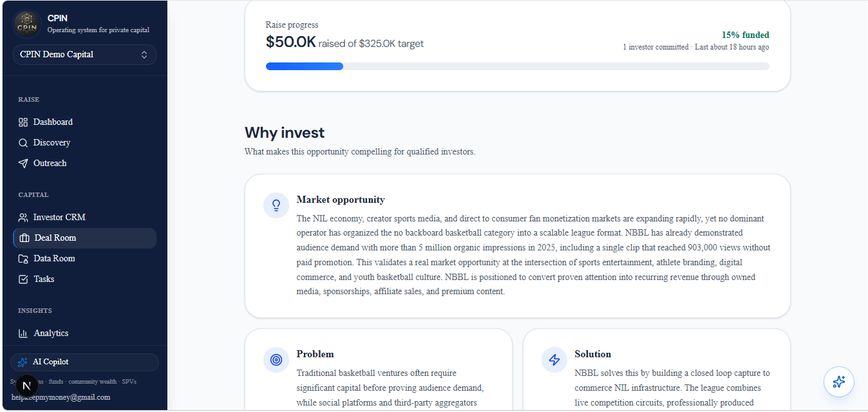Click the Solution lightning bolt icon
The width and height of the screenshot is (868, 412).
pos(554,360)
